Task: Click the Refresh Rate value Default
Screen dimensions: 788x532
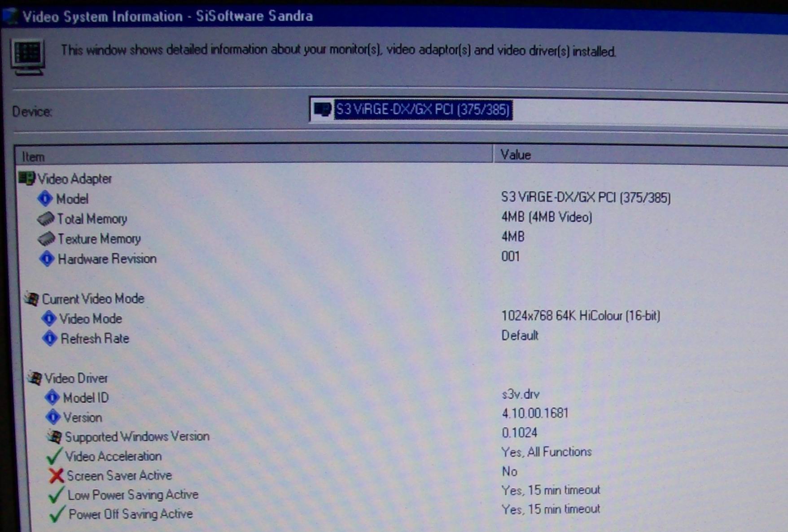Action: pos(520,335)
